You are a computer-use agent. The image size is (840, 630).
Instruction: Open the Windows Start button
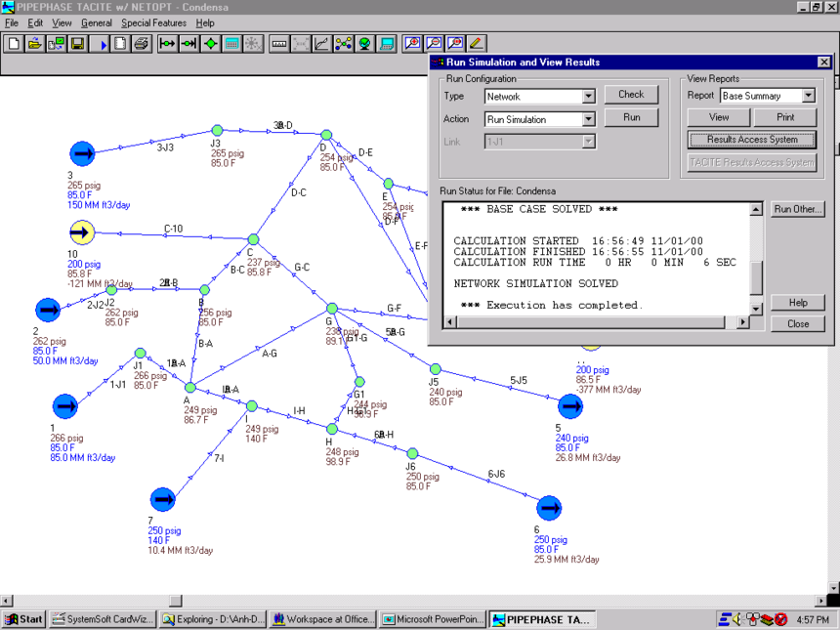[x=24, y=619]
